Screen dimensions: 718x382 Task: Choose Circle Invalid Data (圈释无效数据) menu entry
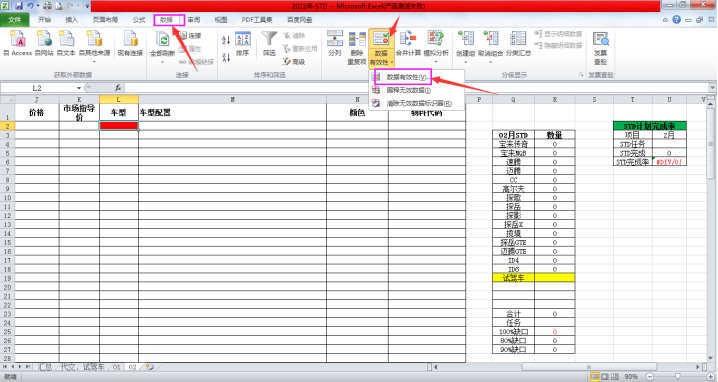pyautogui.click(x=408, y=90)
